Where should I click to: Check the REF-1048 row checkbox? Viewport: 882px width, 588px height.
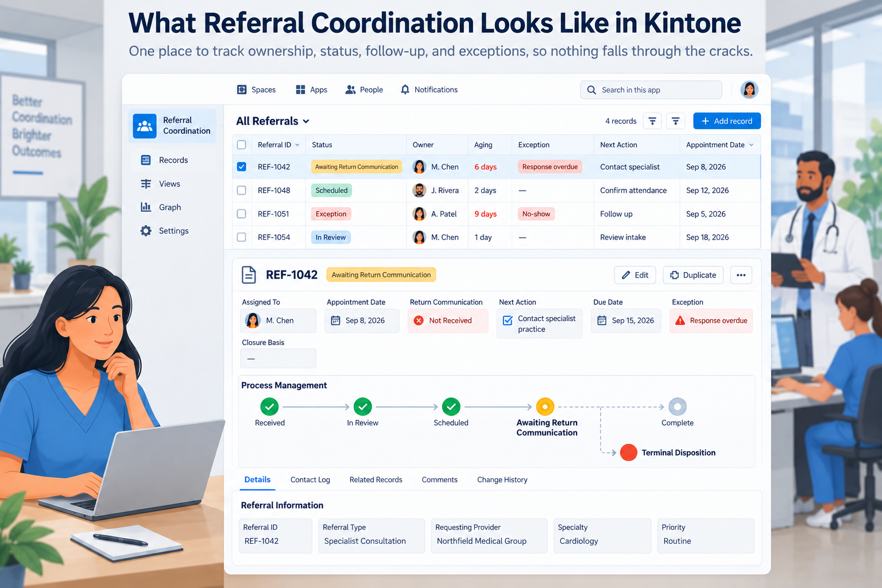242,190
